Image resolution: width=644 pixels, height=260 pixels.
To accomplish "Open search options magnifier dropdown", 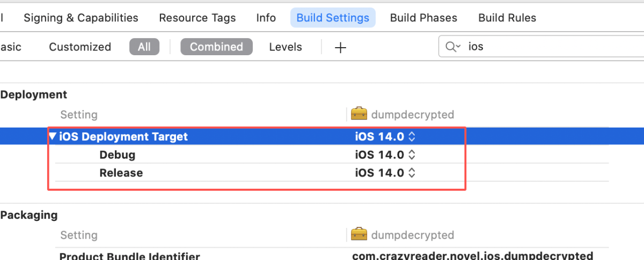I will click(453, 47).
